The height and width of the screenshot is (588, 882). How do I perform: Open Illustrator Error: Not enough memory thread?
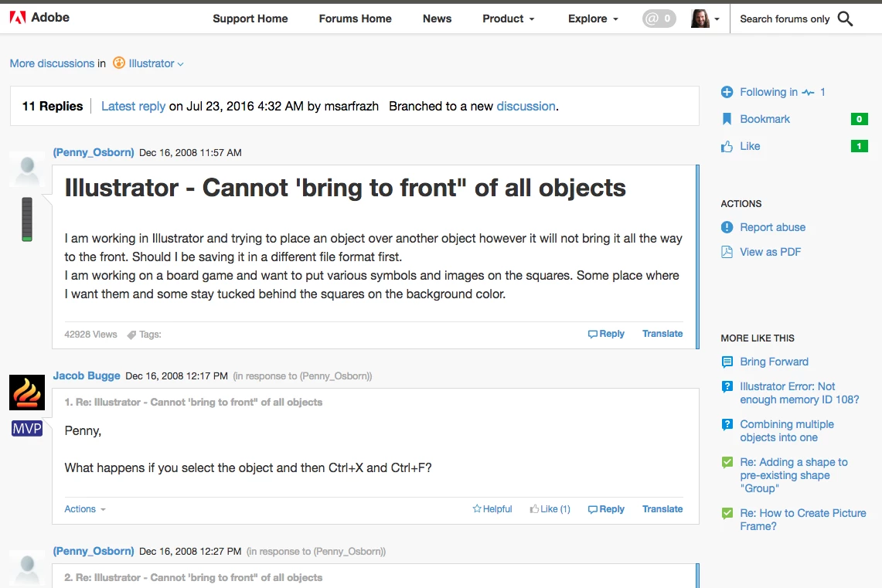pyautogui.click(x=799, y=393)
